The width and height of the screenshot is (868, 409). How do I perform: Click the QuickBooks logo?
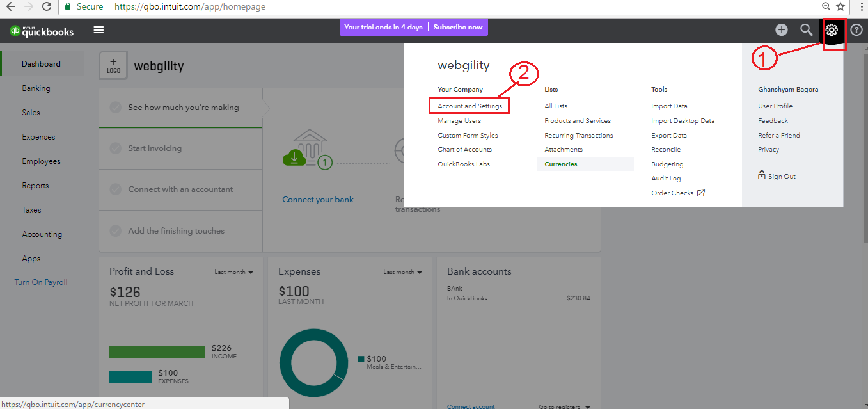(42, 30)
